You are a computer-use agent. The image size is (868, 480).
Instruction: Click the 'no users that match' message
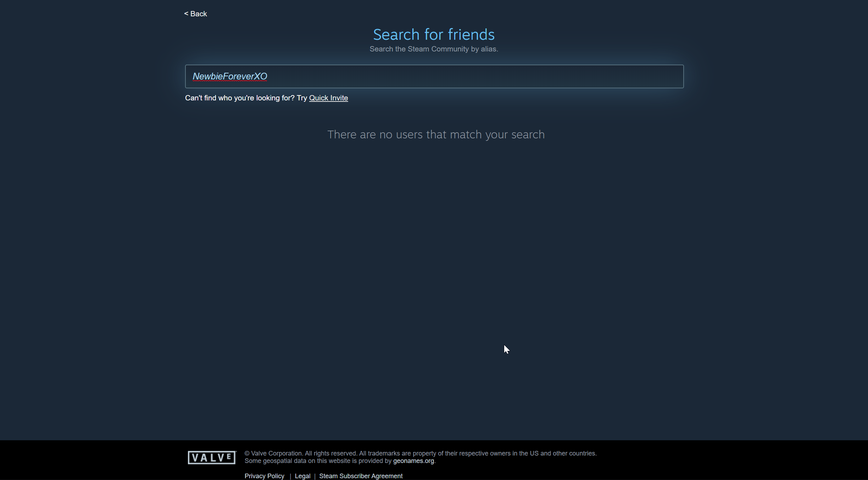(435, 134)
